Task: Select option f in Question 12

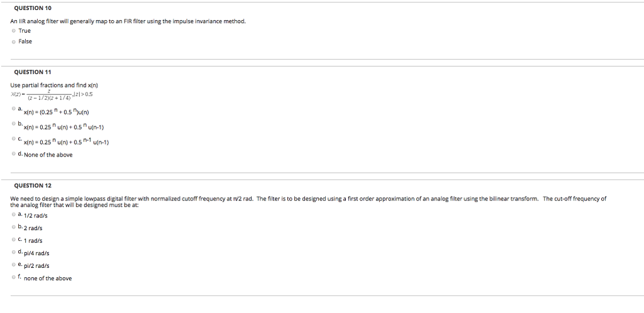Action: point(14,277)
